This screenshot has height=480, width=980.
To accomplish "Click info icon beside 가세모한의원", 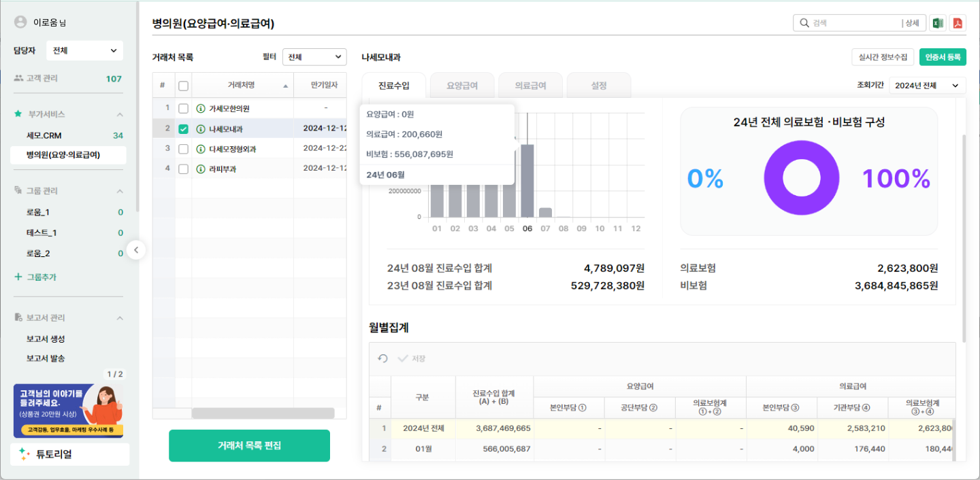I will (201, 109).
